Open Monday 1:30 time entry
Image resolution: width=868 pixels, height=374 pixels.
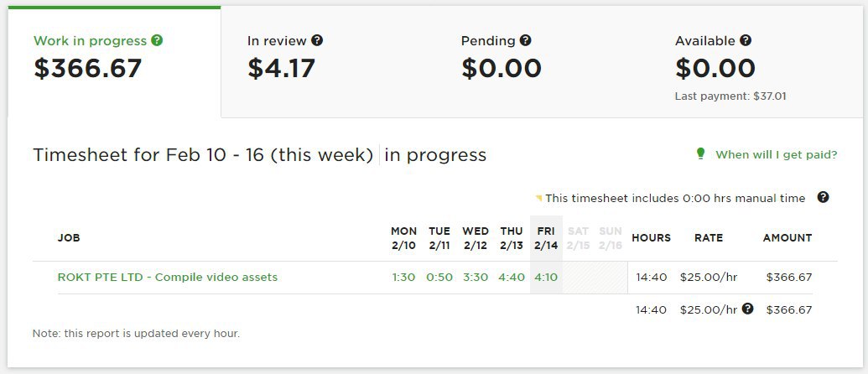click(x=403, y=277)
